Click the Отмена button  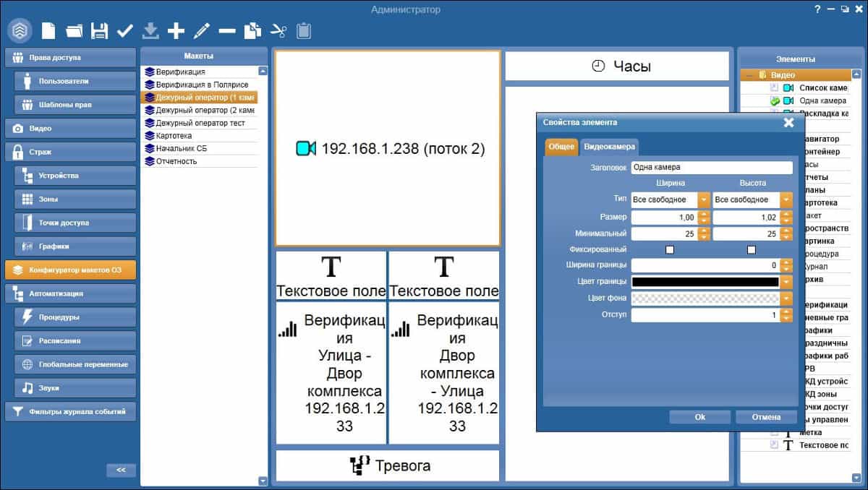pos(766,417)
